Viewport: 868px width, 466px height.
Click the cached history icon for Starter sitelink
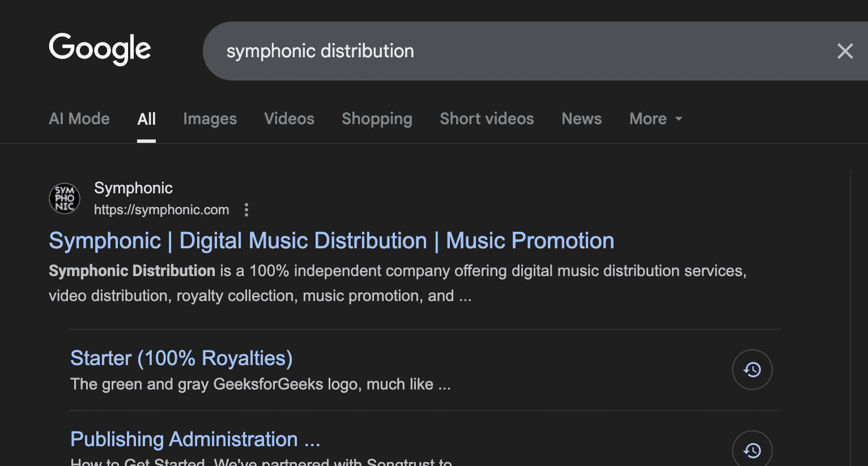(x=752, y=369)
